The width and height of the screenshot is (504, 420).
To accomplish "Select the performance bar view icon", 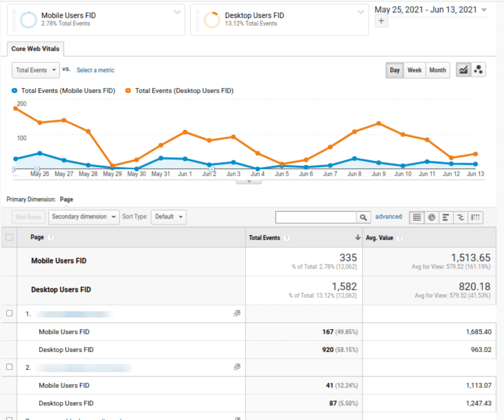I will [x=446, y=217].
